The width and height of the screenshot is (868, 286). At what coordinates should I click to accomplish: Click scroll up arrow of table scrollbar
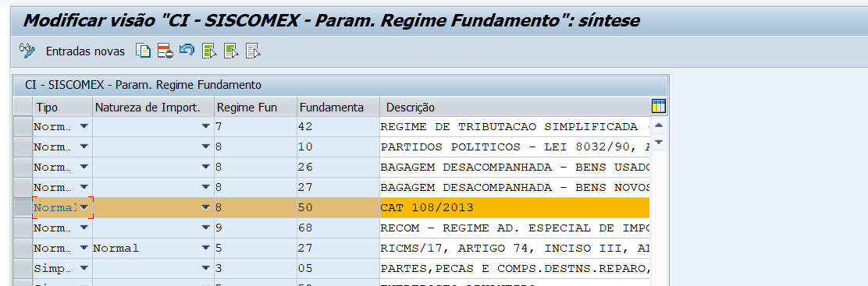[x=659, y=125]
